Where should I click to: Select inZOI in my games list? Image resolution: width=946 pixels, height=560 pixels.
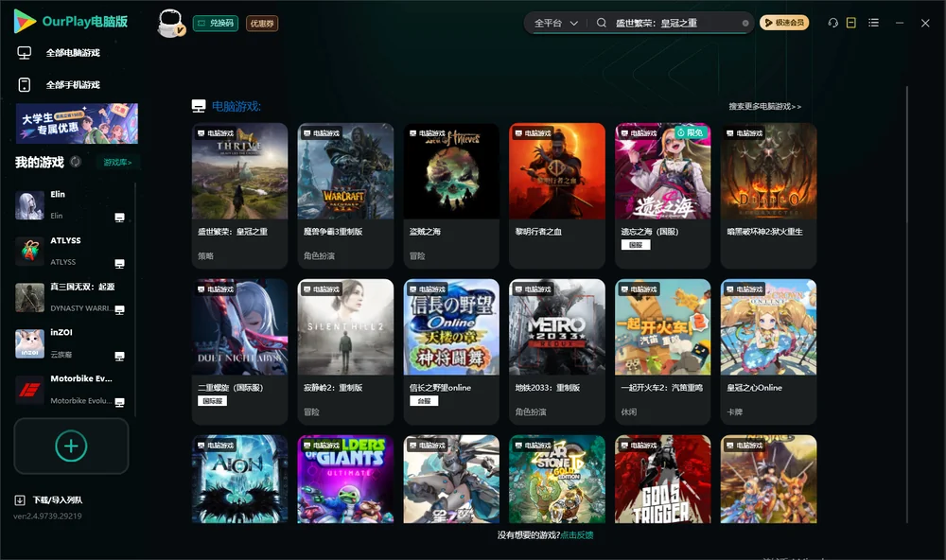point(69,343)
